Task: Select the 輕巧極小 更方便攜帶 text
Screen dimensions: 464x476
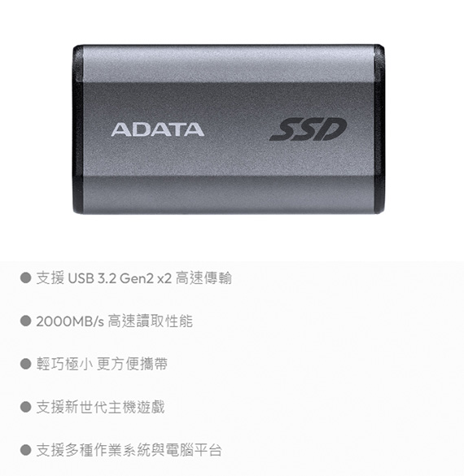Action: (x=102, y=364)
